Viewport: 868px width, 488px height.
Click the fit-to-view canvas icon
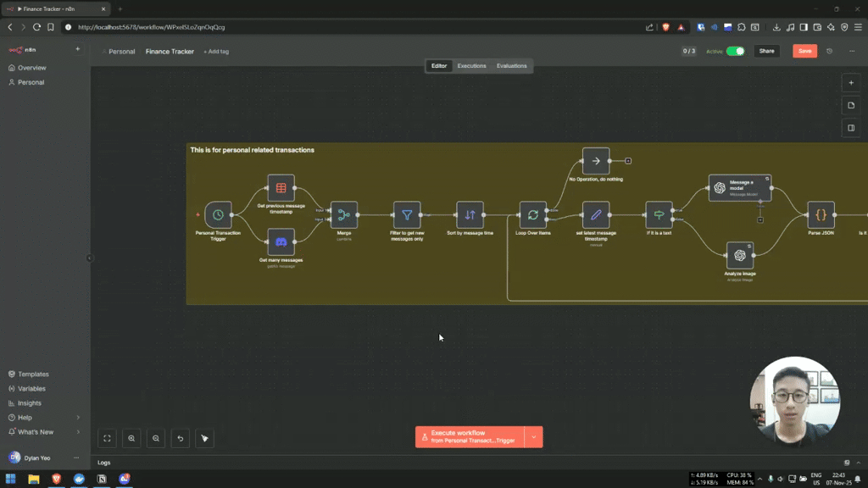[x=107, y=438]
